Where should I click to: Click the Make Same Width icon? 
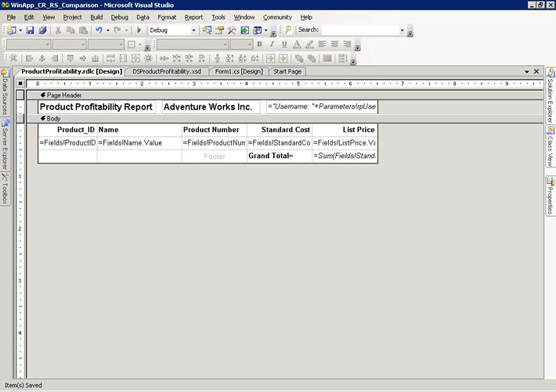[110, 58]
